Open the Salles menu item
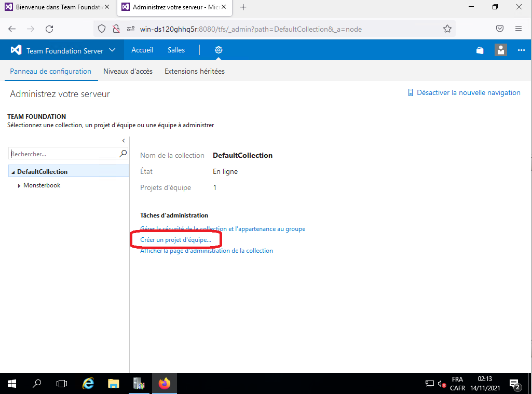The height and width of the screenshot is (394, 532). pos(176,50)
